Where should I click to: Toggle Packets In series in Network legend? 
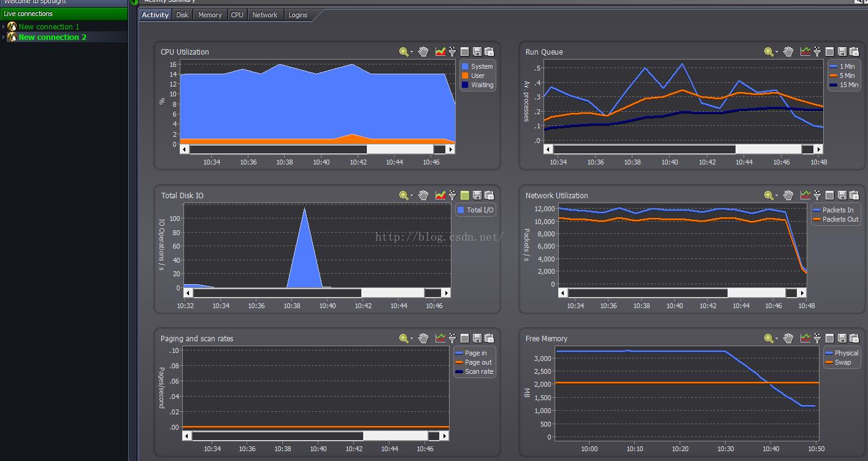pyautogui.click(x=833, y=210)
